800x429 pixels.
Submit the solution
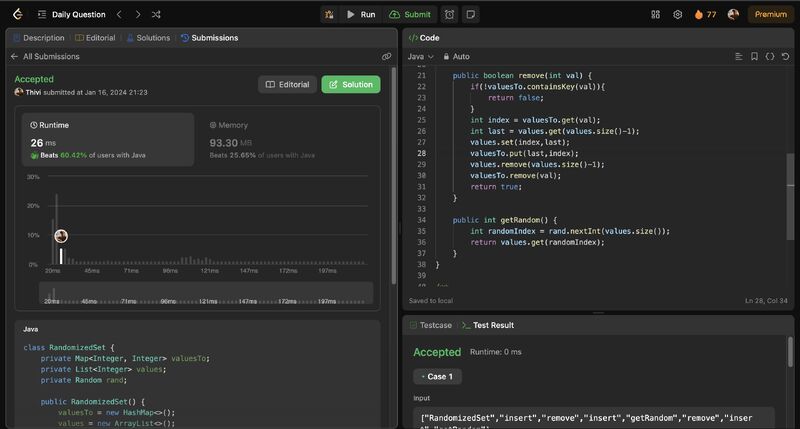(x=410, y=14)
